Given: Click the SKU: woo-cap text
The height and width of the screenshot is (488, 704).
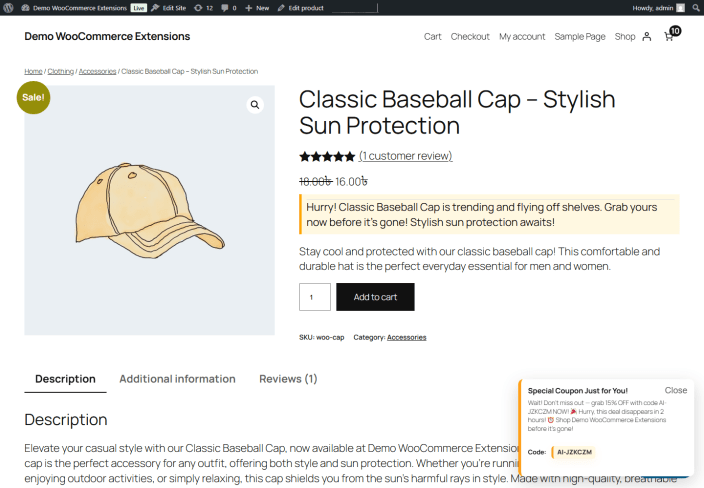Looking at the screenshot, I should tap(321, 337).
